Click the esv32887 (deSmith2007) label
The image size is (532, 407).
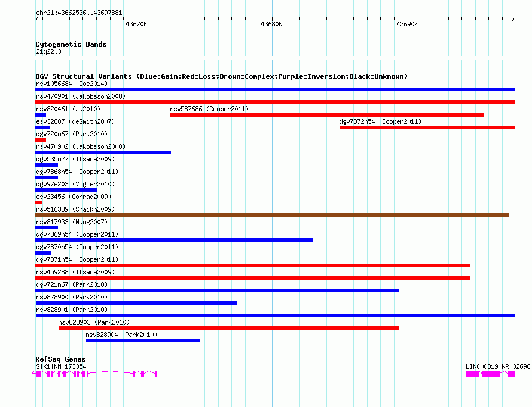(75, 121)
